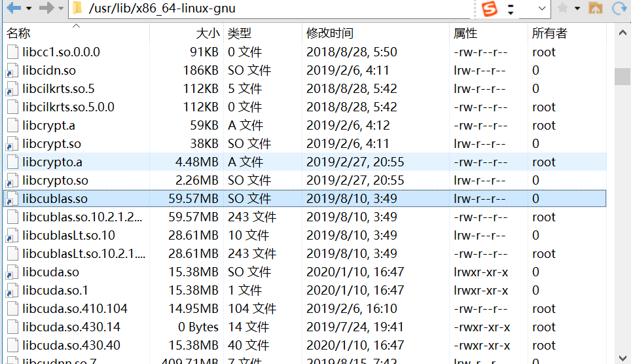The width and height of the screenshot is (631, 364).
Task: Sort by the 修改时间 column header
Action: click(376, 33)
